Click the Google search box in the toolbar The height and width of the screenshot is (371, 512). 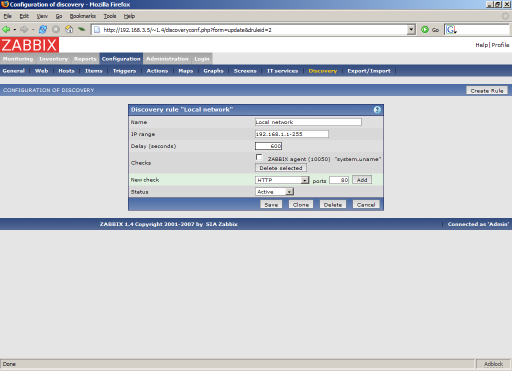click(x=483, y=30)
